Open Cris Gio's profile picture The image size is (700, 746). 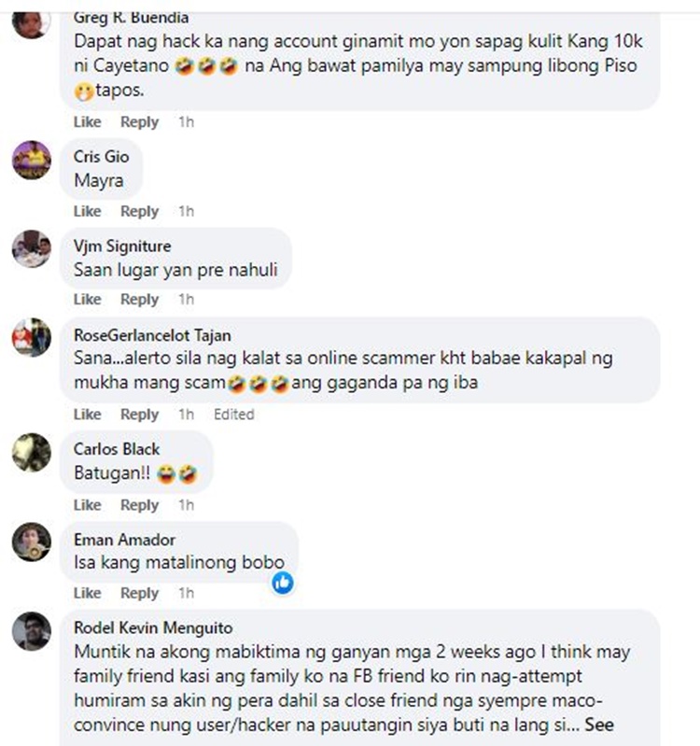tap(32, 160)
